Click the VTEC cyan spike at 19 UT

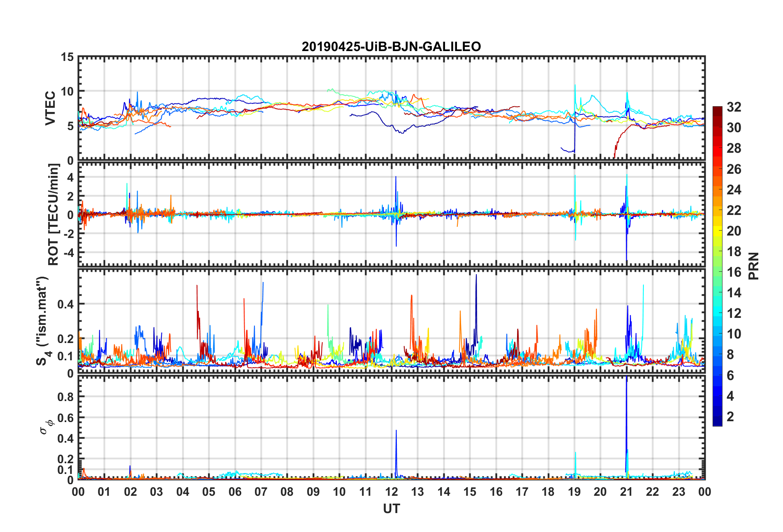[x=575, y=101]
